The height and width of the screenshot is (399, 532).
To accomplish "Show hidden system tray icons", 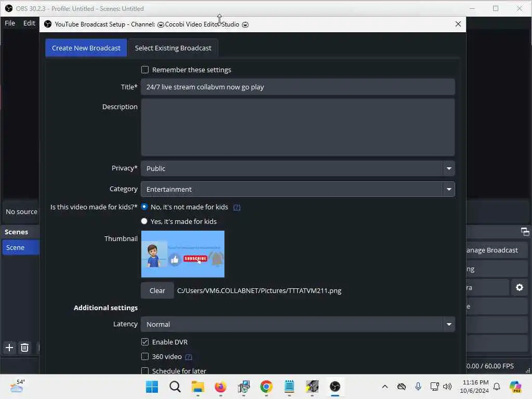I will click(385, 387).
